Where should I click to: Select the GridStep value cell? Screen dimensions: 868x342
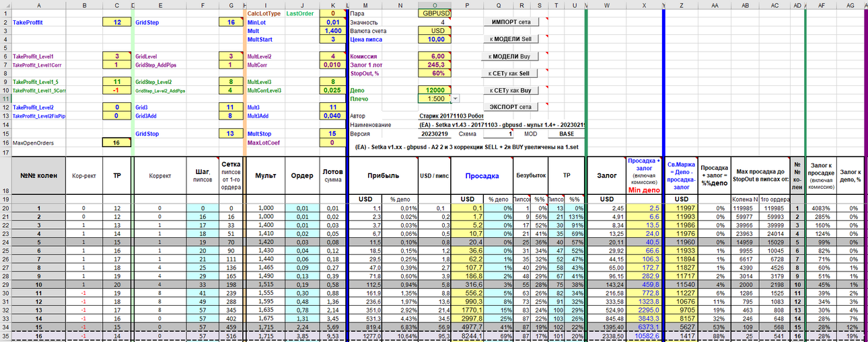pyautogui.click(x=231, y=22)
